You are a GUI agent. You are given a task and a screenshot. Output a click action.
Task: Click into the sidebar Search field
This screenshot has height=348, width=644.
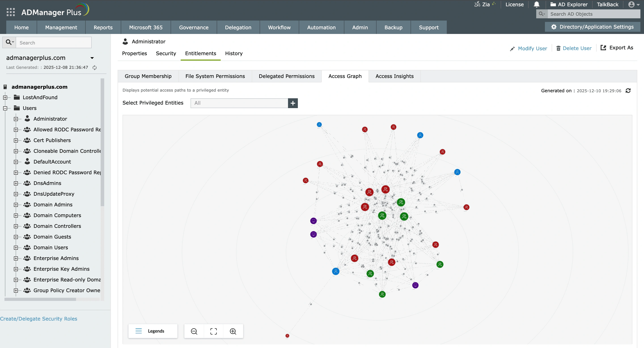coord(53,42)
